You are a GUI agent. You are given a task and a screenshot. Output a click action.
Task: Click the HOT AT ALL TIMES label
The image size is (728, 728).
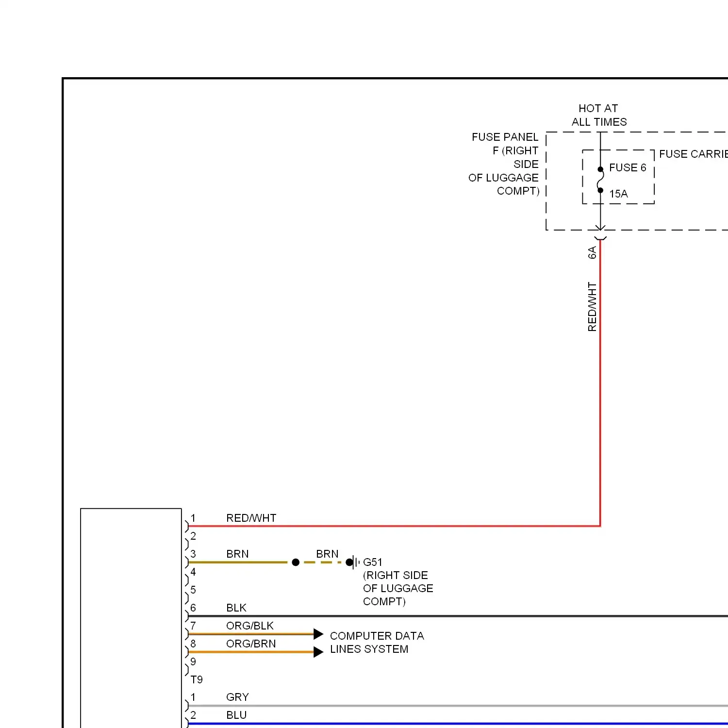coord(599,115)
